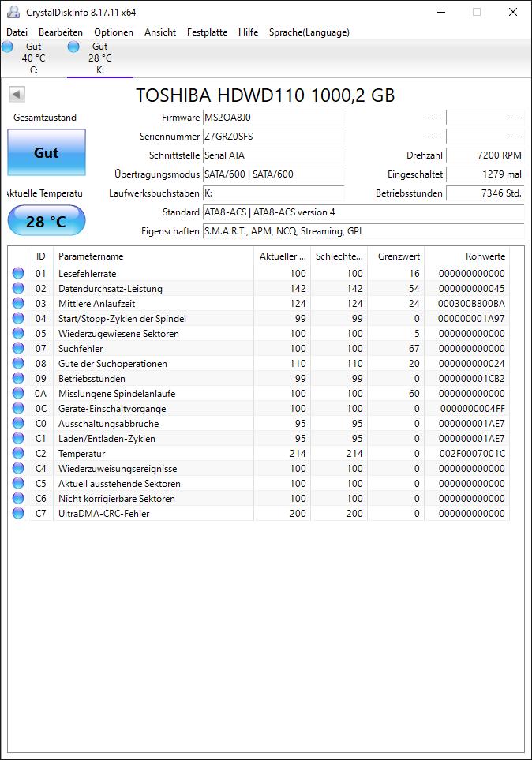Open the Ansicht menu
Viewport: 532px width, 760px height.
pos(160,32)
